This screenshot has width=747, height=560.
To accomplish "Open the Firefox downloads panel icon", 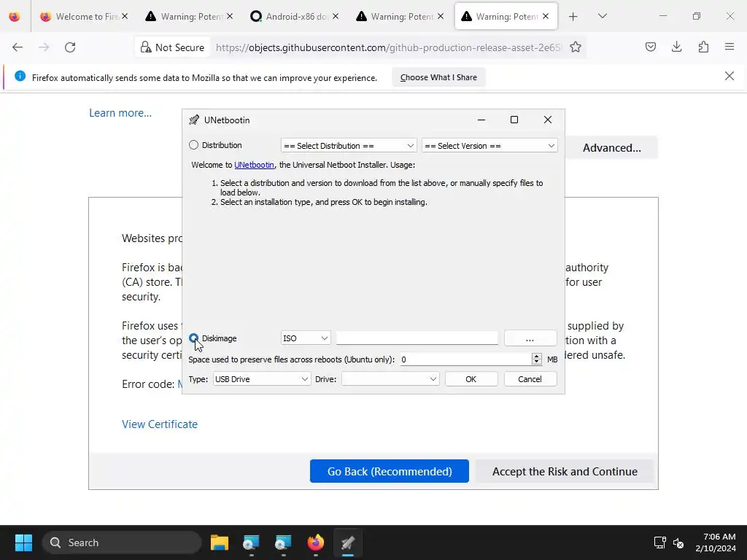I will click(676, 47).
